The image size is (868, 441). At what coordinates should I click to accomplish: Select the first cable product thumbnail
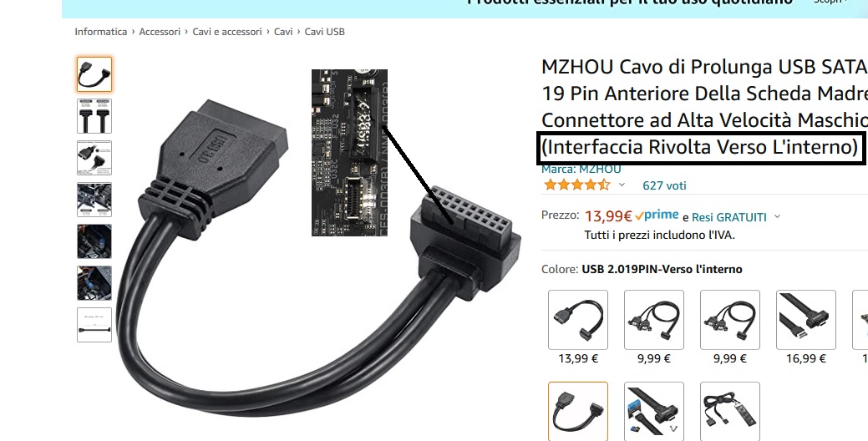pyautogui.click(x=94, y=74)
